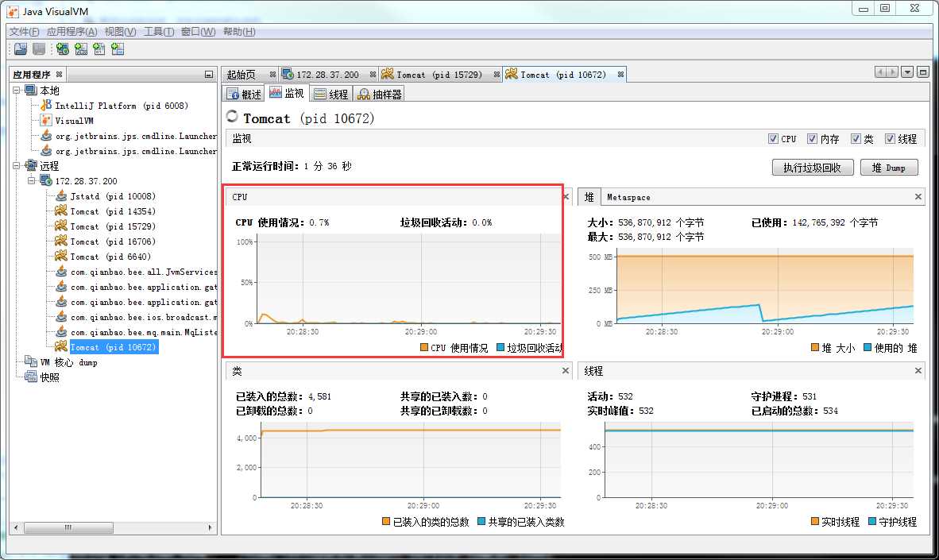The height and width of the screenshot is (560, 939).
Task: Collapse the 172.28.37.200 host node
Action: [x=32, y=181]
